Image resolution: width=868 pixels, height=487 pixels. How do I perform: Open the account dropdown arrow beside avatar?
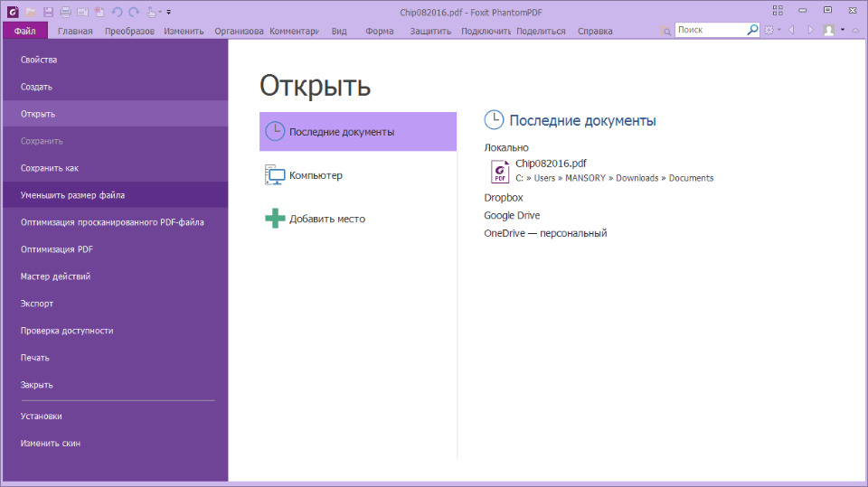(843, 31)
